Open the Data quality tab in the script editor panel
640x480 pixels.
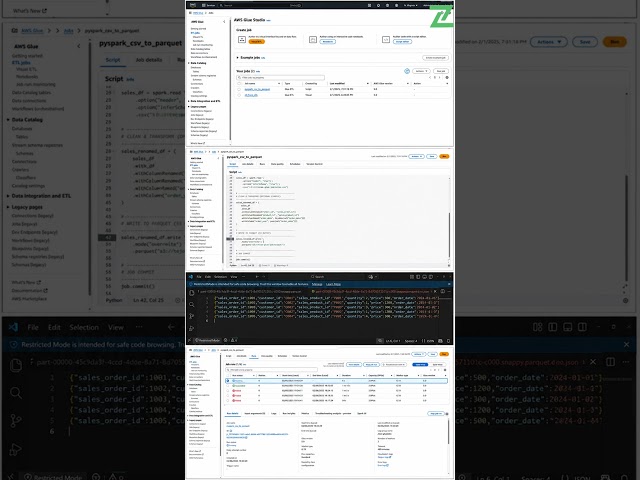click(277, 164)
